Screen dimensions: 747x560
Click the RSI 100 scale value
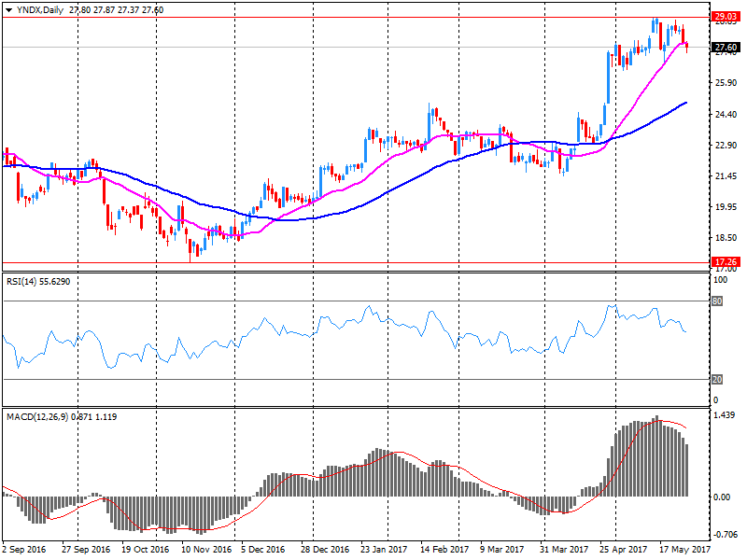[x=720, y=280]
